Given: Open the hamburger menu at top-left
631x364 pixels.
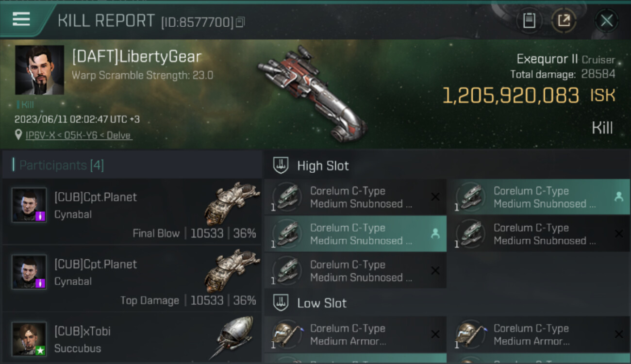Looking at the screenshot, I should tap(21, 20).
